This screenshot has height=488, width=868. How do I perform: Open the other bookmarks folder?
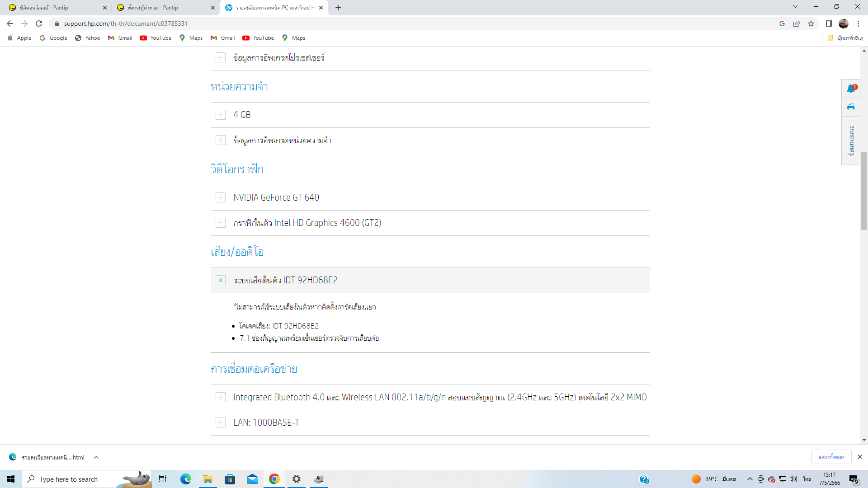[x=845, y=38]
